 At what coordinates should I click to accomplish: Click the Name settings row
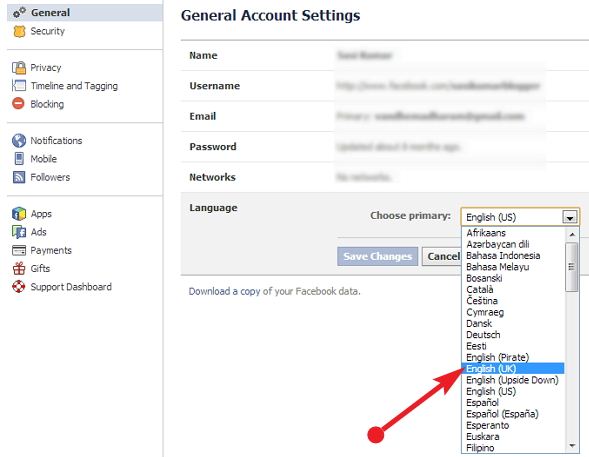point(385,56)
